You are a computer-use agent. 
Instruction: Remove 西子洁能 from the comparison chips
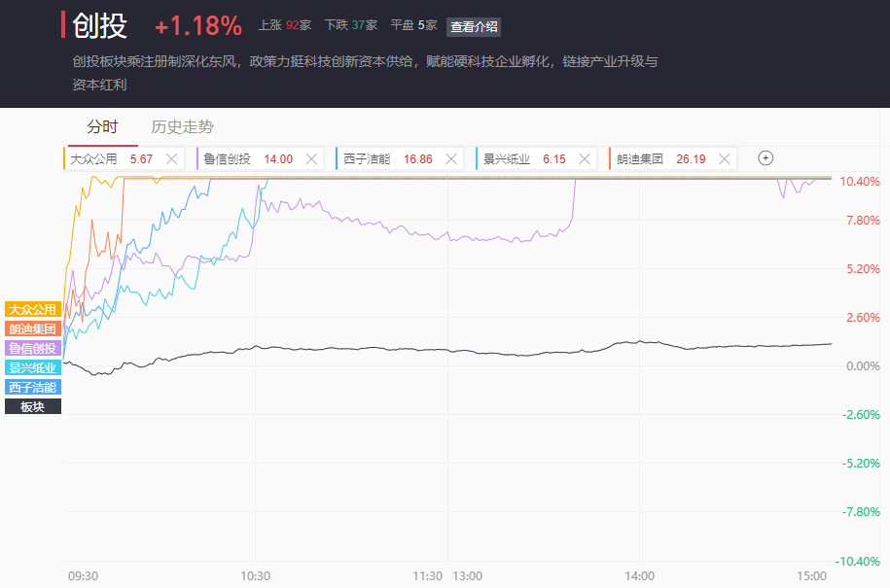pos(452,158)
